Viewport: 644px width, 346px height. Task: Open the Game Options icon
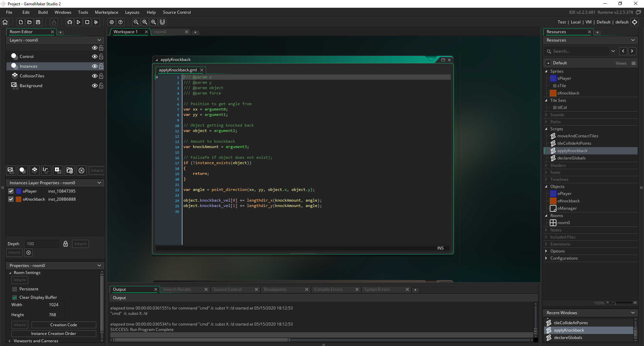pyautogui.click(x=112, y=22)
